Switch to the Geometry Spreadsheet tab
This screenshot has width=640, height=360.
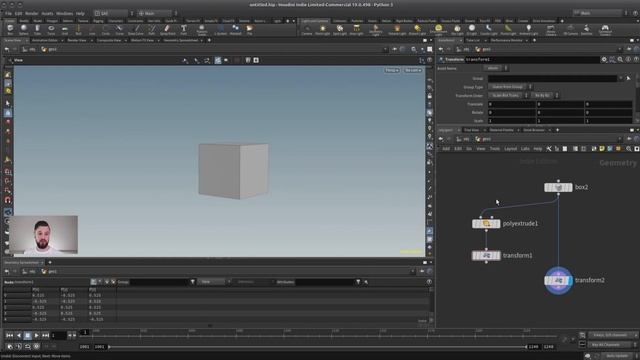coord(180,40)
